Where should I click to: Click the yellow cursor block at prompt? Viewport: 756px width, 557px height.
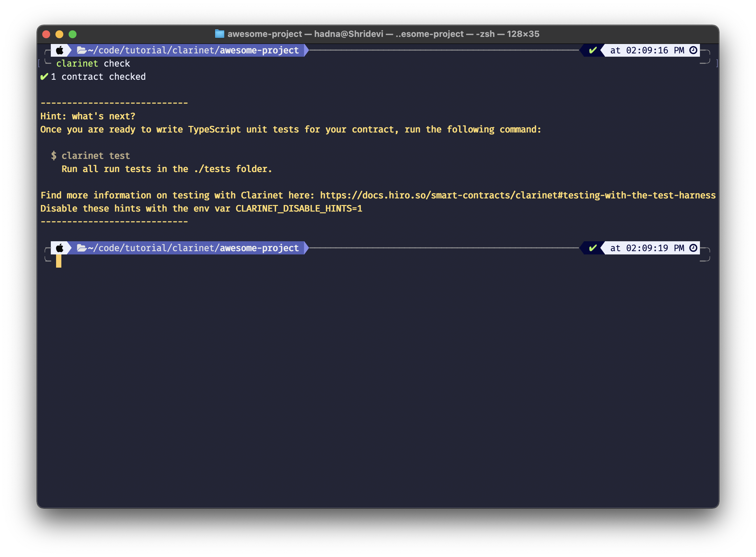pos(59,261)
